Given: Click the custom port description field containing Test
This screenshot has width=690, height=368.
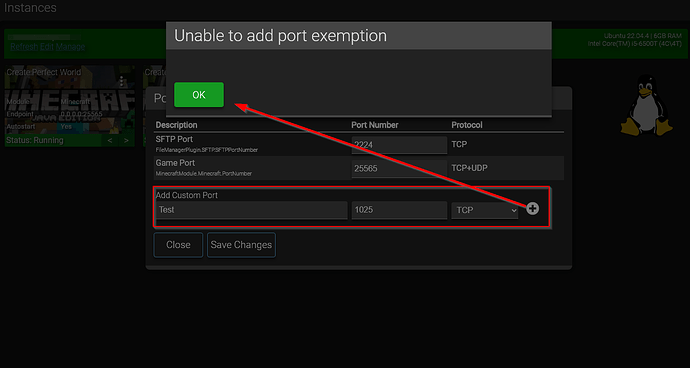Looking at the screenshot, I should point(252,210).
